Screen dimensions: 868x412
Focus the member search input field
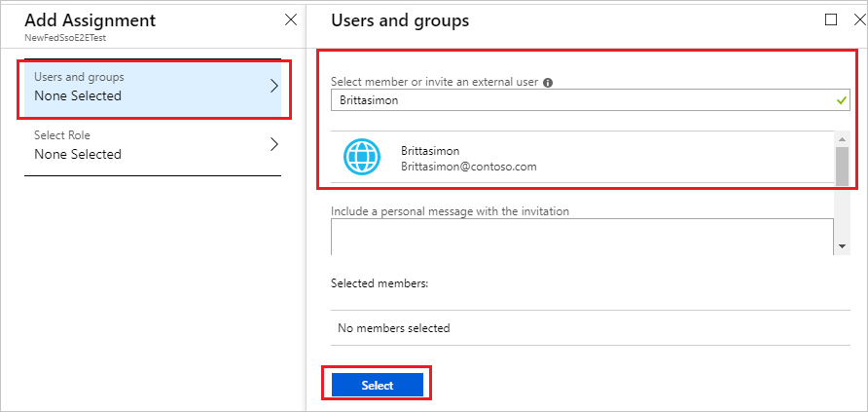tap(574, 100)
